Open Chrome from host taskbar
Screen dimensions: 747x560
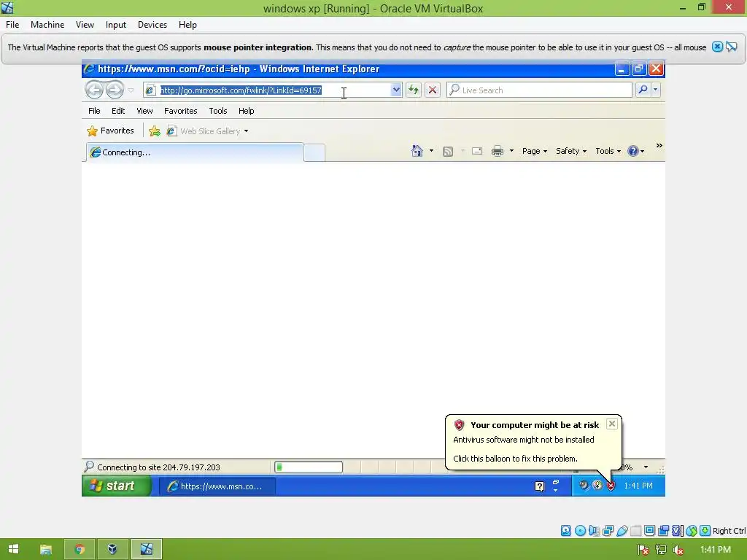coord(79,549)
